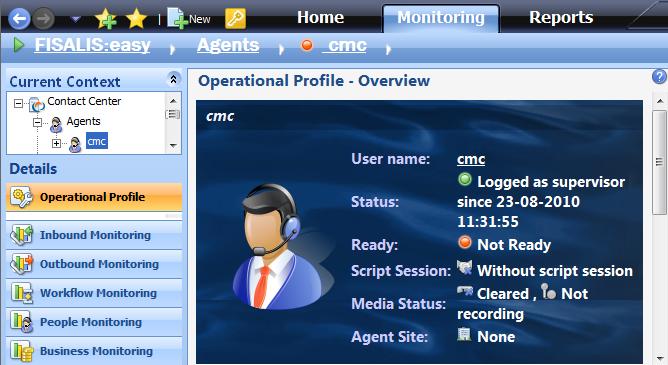Switch to the Home tab
Screen dimensions: 668x365
pos(320,17)
